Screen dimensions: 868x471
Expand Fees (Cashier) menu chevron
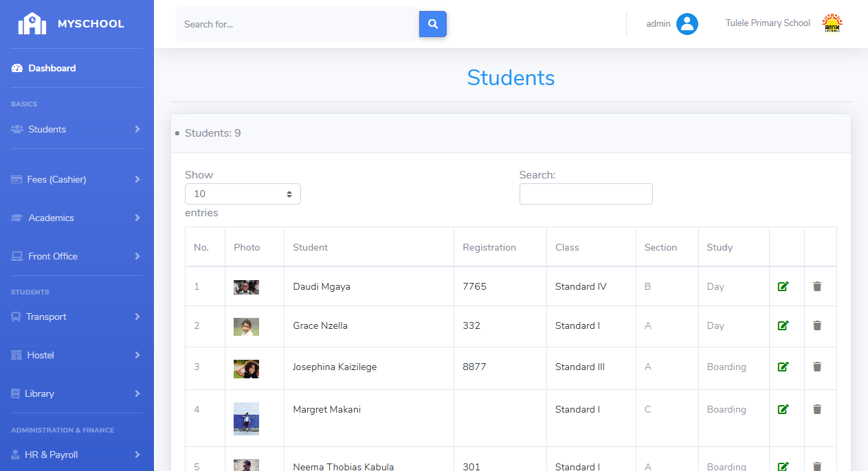137,179
